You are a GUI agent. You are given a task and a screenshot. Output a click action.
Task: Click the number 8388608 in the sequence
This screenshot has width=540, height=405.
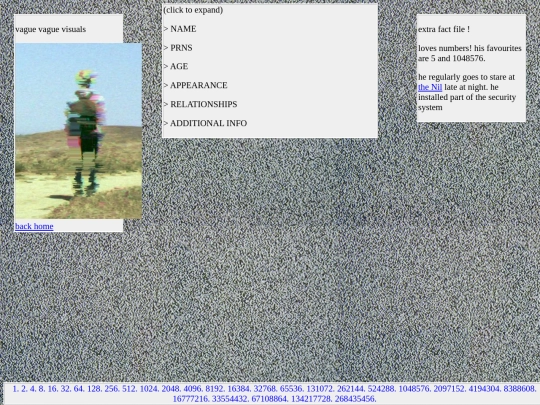pos(520,389)
